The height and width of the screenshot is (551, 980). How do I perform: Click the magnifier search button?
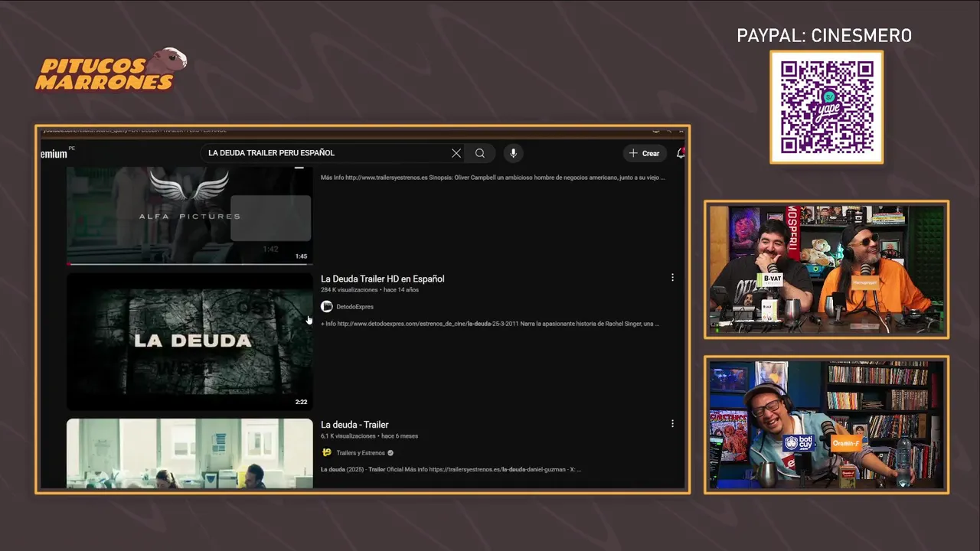pyautogui.click(x=480, y=153)
